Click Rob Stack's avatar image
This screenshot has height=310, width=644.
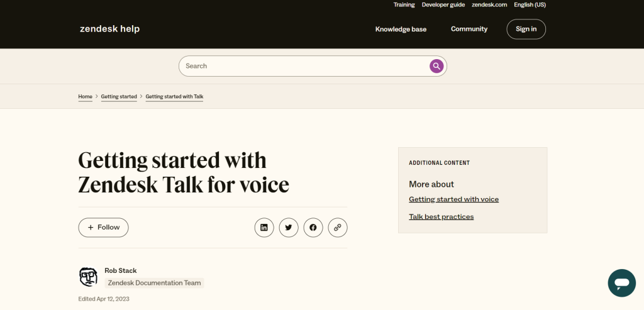point(88,277)
